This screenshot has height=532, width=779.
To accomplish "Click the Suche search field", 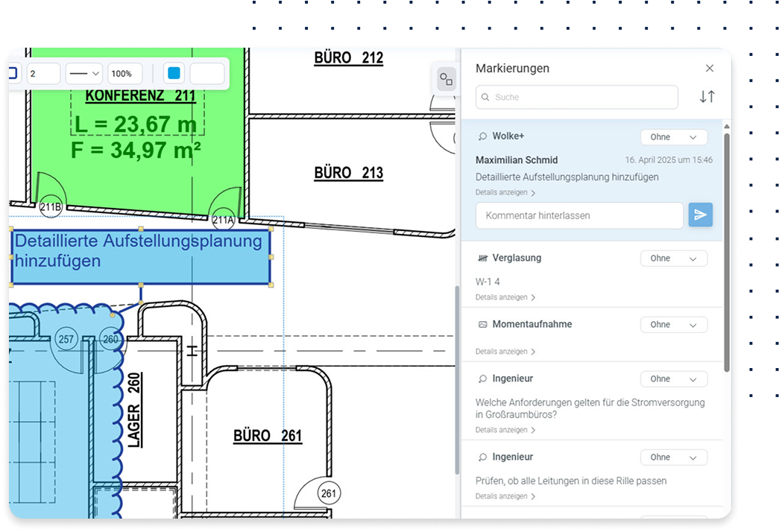I will point(581,98).
